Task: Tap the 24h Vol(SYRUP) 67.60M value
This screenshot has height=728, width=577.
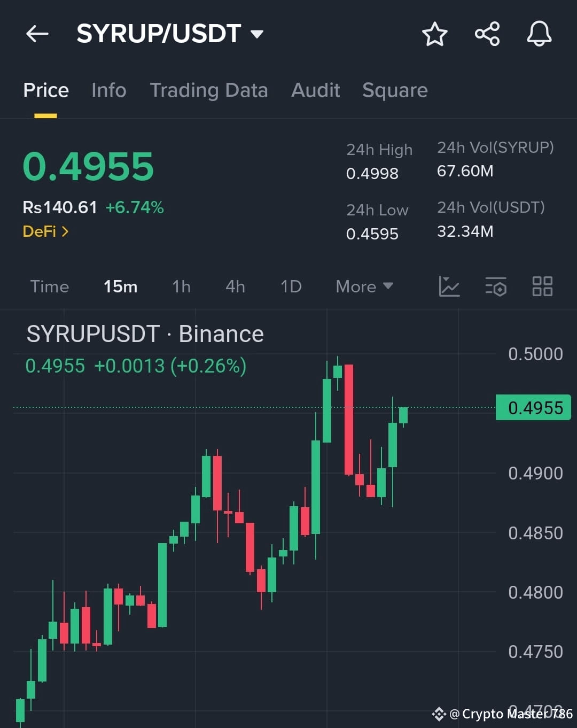Action: pyautogui.click(x=465, y=171)
